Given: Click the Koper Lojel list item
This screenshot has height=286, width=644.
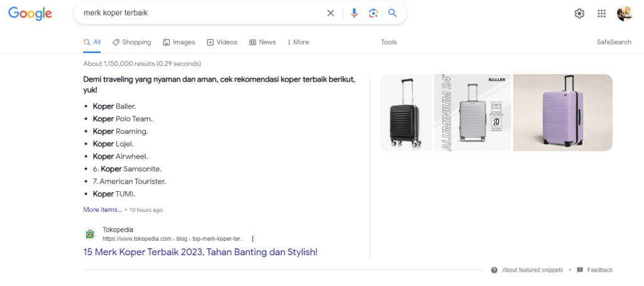Looking at the screenshot, I should [x=113, y=144].
